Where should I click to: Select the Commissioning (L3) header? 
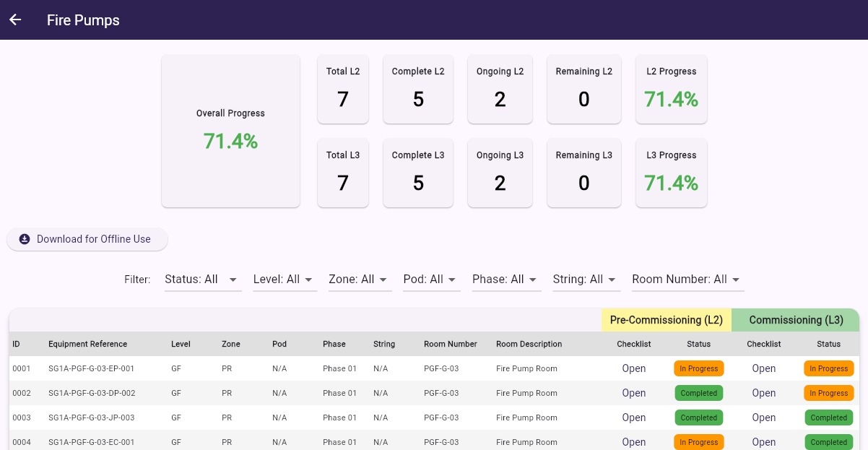[796, 320]
